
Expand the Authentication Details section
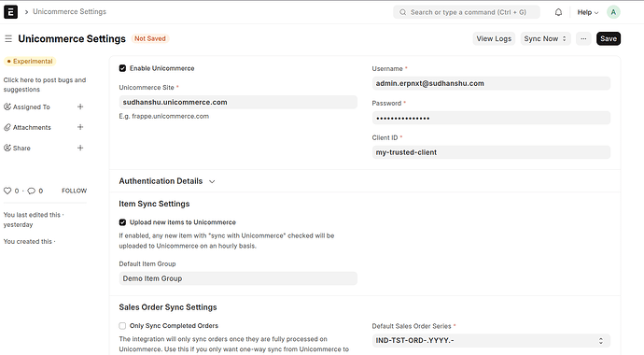167,181
